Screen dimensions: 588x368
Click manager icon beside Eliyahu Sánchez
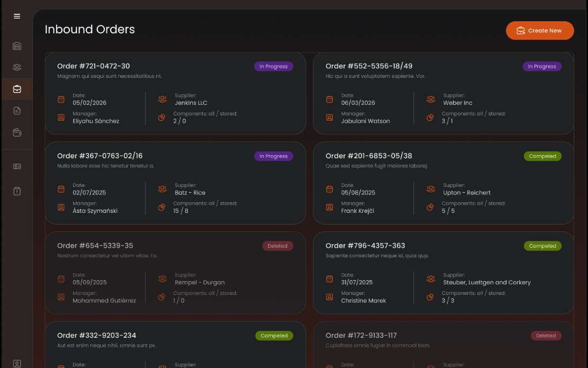(61, 118)
